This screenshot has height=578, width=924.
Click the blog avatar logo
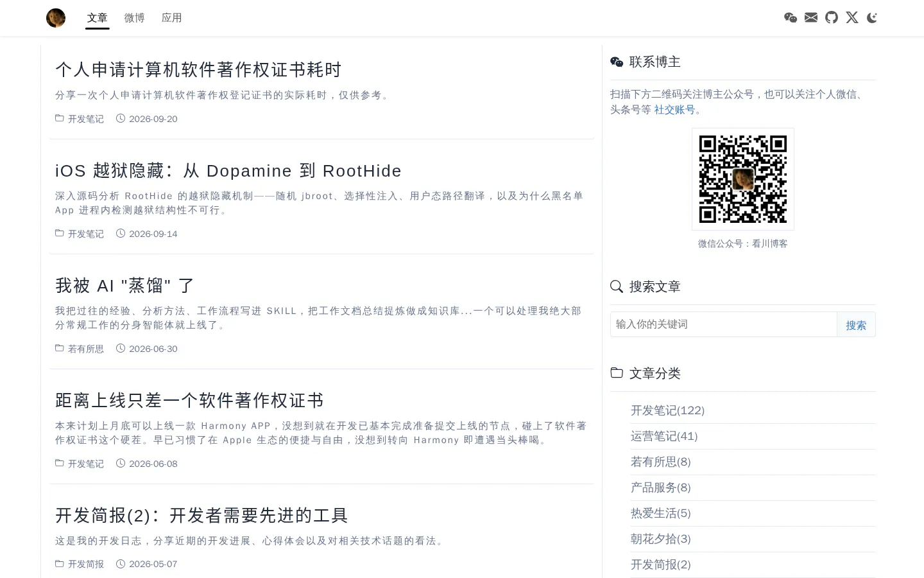pos(56,18)
